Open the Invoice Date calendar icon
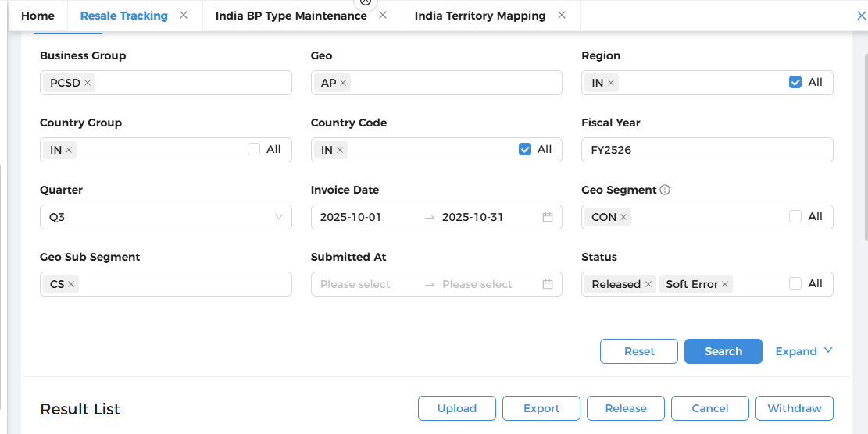Viewport: 868px width, 434px height. 548,217
